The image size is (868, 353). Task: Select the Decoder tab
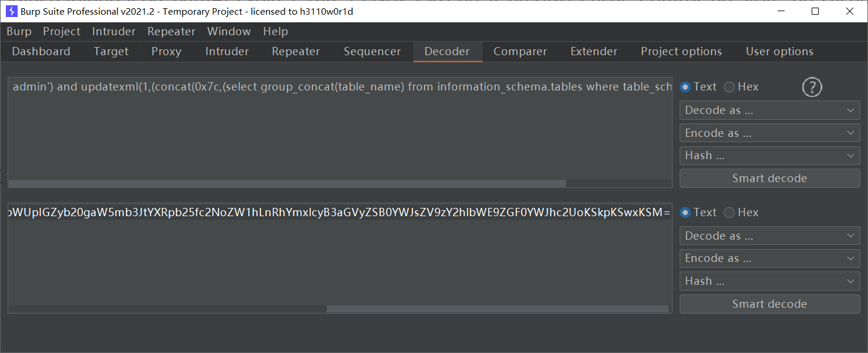[x=447, y=52]
